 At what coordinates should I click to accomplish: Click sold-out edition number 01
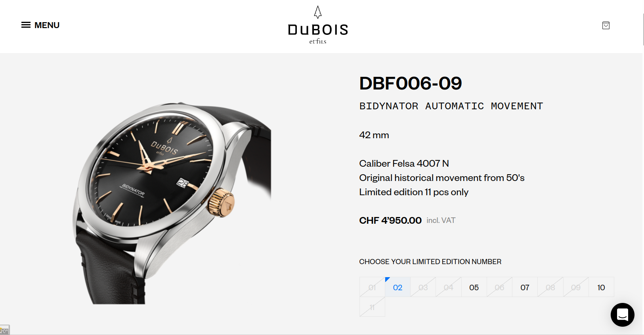tap(372, 287)
